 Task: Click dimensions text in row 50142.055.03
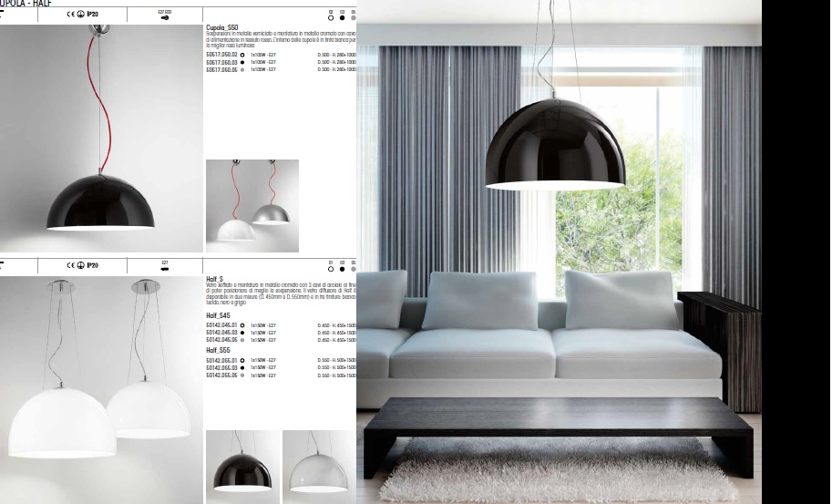337,367
